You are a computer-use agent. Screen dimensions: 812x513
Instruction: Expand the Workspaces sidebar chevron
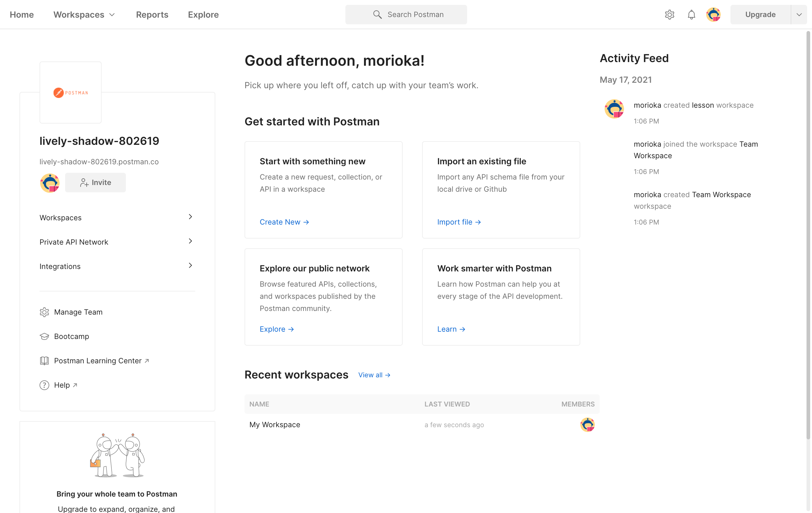point(190,217)
